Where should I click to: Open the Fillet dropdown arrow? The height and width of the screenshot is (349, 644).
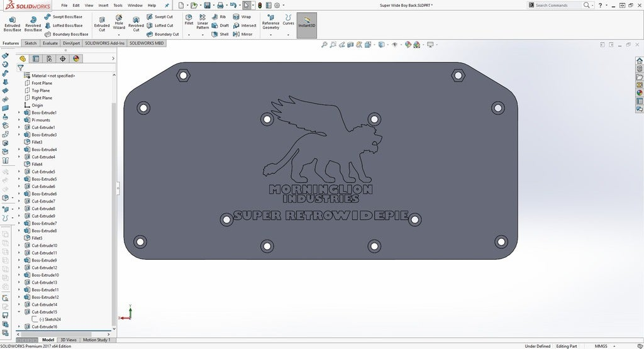pos(189,35)
